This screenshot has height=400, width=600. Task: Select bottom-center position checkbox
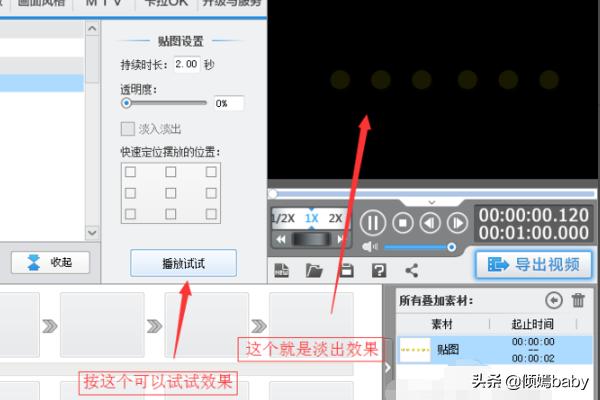point(171,214)
